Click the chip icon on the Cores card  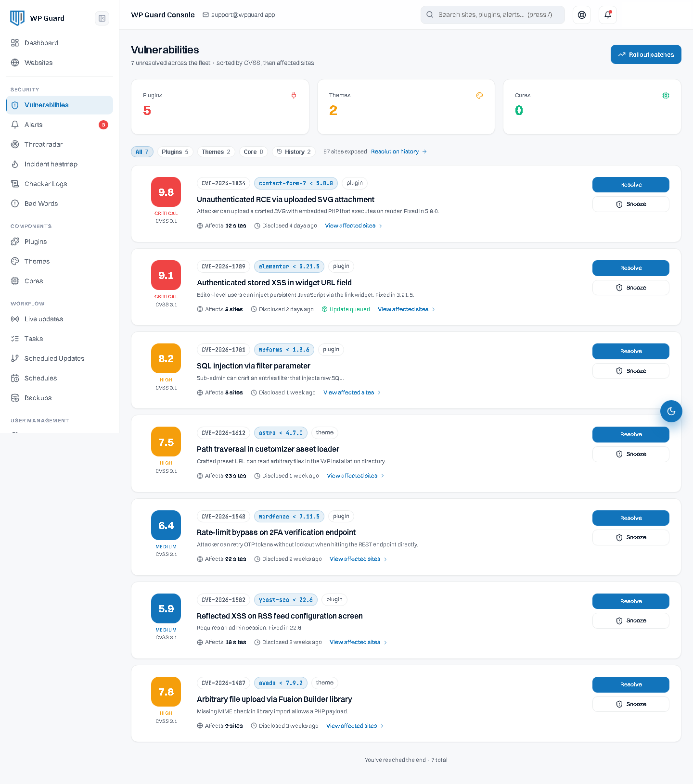[666, 95]
